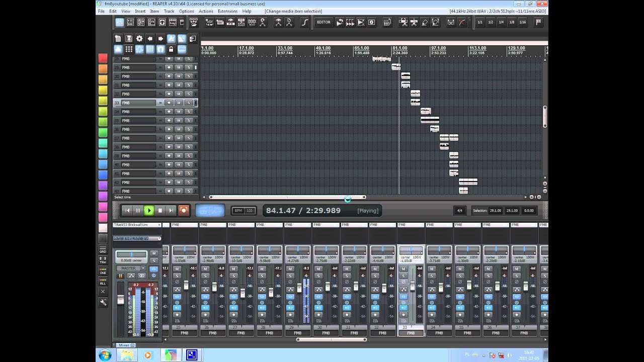This screenshot has height=362, width=644.
Task: Open the Actions menu
Action: click(206, 11)
